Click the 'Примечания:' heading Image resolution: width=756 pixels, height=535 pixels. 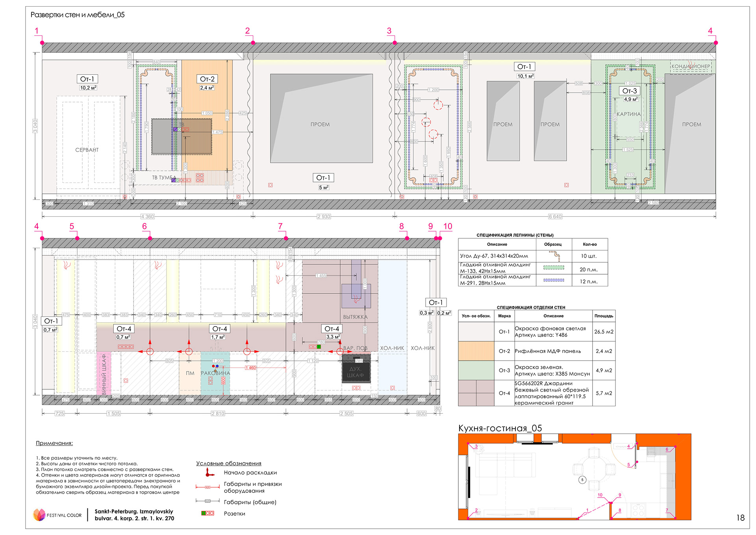[54, 443]
